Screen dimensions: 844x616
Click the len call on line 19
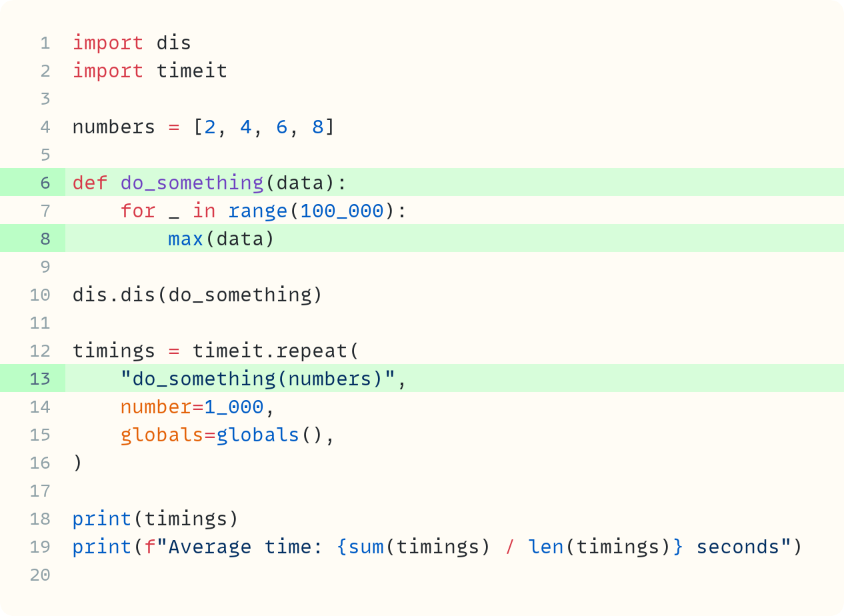(547, 547)
